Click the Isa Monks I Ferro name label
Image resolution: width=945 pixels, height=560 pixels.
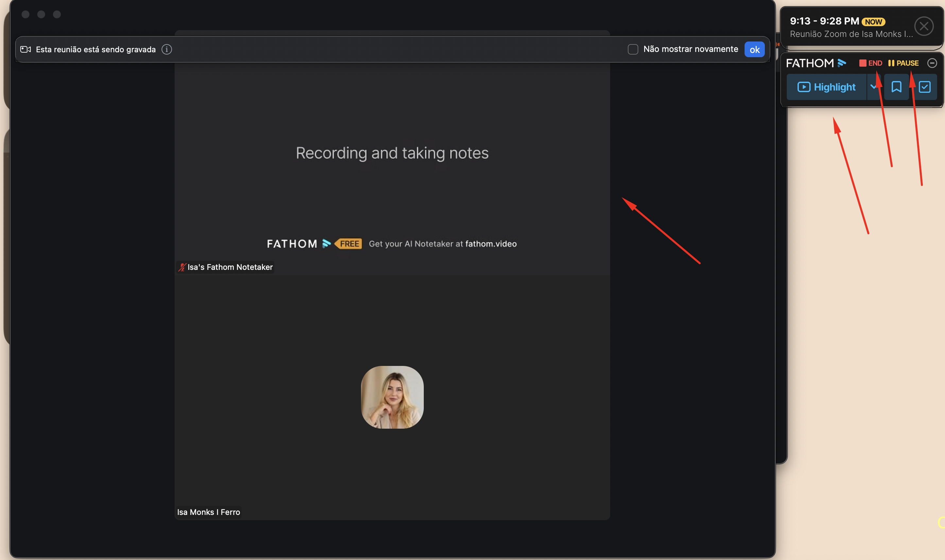208,512
